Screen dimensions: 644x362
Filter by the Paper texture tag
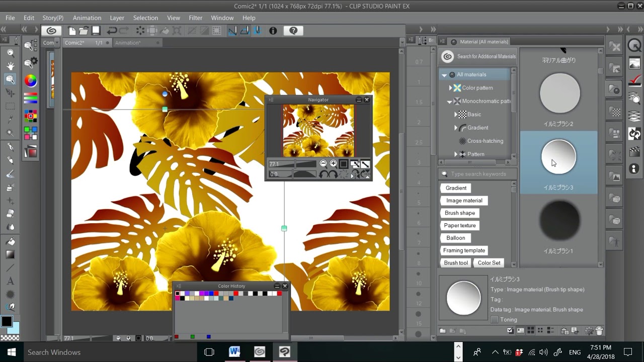(x=460, y=226)
